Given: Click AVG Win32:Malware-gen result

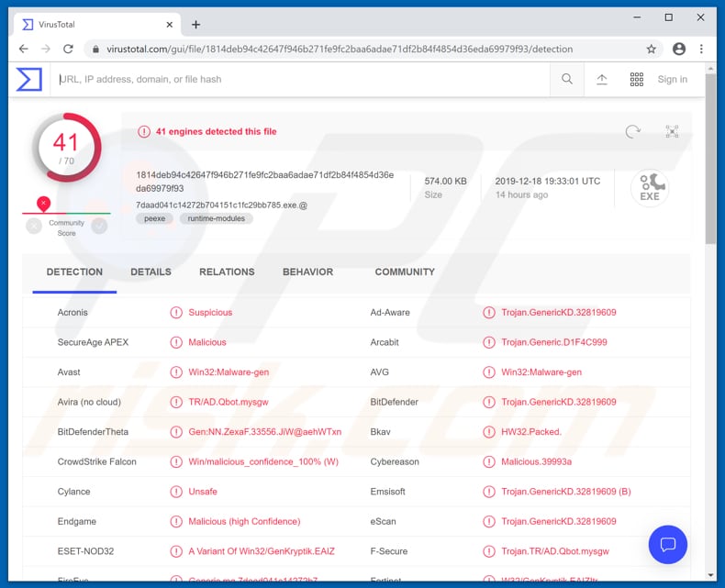Looking at the screenshot, I should coord(541,372).
